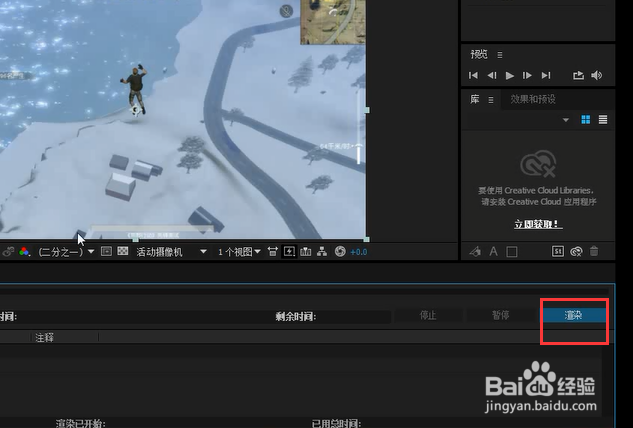Click the library trash delete icon
This screenshot has height=428, width=633.
pyautogui.click(x=594, y=252)
